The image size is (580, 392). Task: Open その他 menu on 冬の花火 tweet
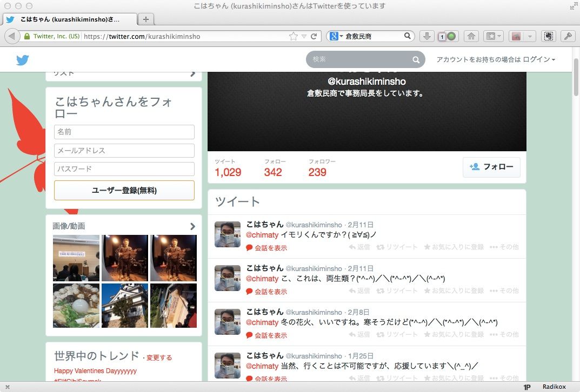point(504,334)
